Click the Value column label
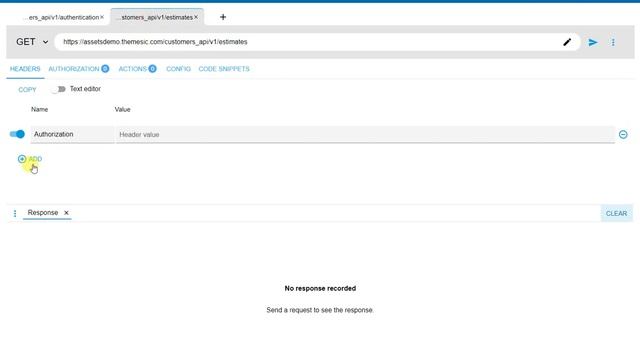This screenshot has height=360, width=640. pyautogui.click(x=122, y=109)
